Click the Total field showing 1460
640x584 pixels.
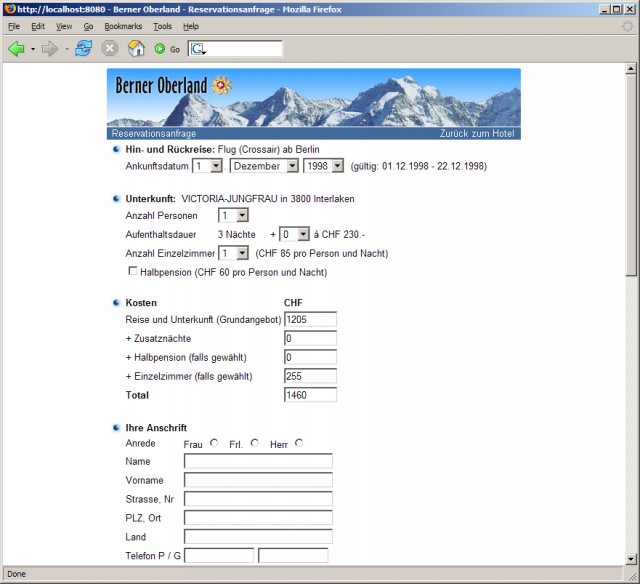pyautogui.click(x=311, y=395)
